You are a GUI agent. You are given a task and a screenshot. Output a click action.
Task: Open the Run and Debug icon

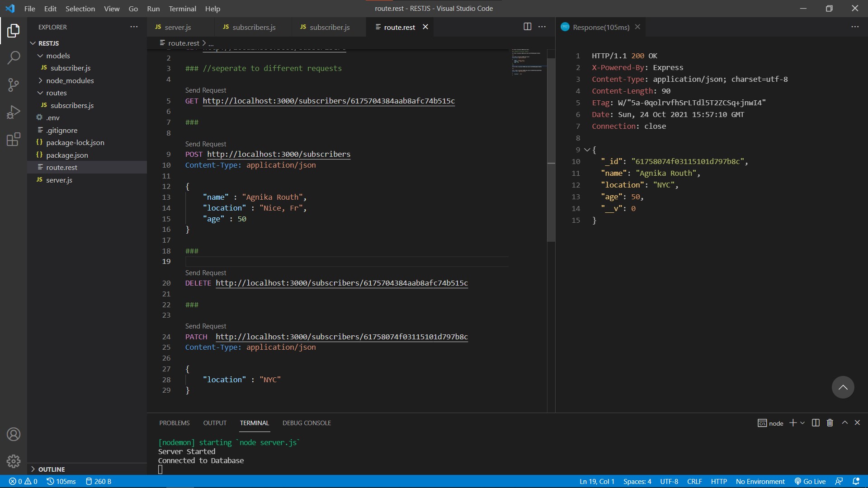[x=14, y=112]
